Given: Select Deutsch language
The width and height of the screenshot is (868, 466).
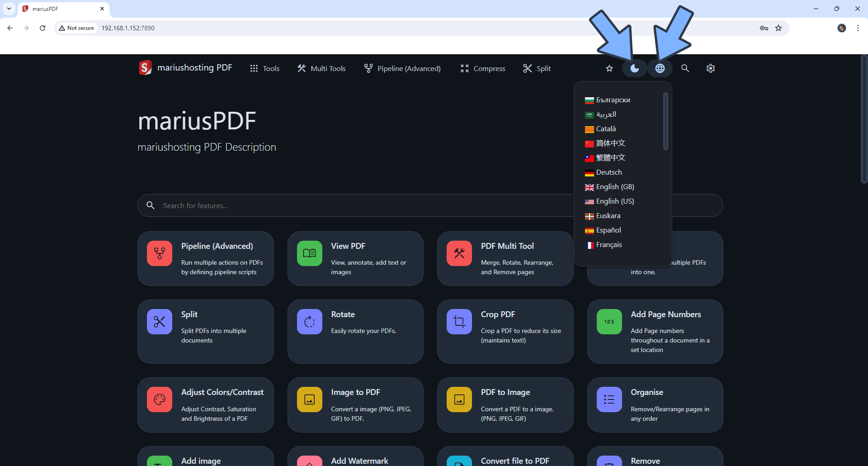Looking at the screenshot, I should click(x=604, y=172).
